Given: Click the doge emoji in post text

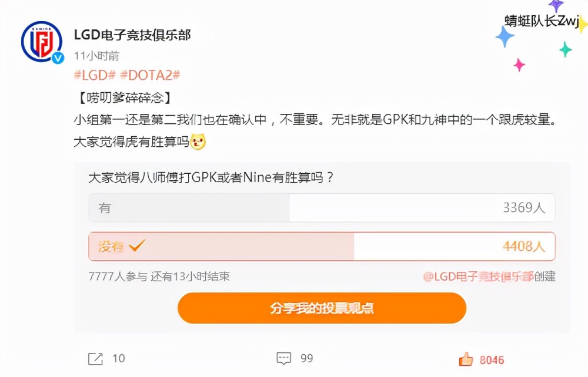Looking at the screenshot, I should tap(198, 142).
